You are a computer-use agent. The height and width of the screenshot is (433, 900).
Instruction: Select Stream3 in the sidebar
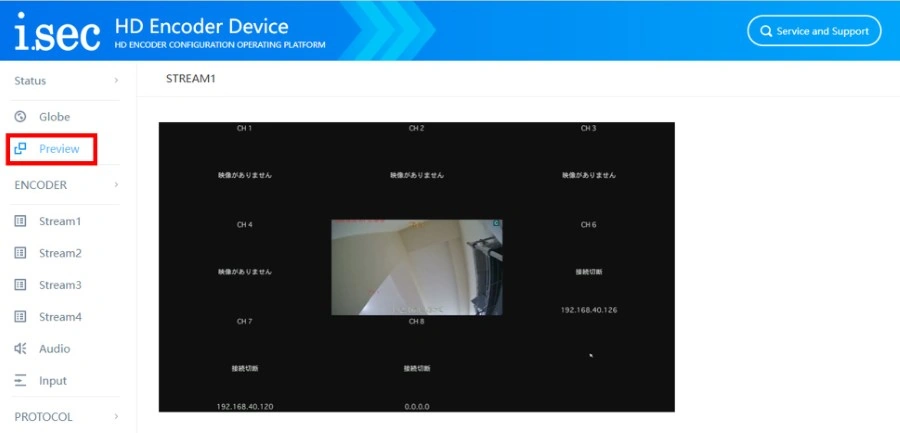pyautogui.click(x=60, y=285)
